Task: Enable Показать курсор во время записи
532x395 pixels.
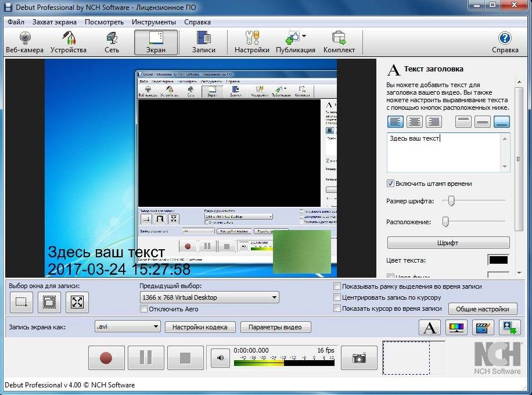Action: tap(337, 308)
